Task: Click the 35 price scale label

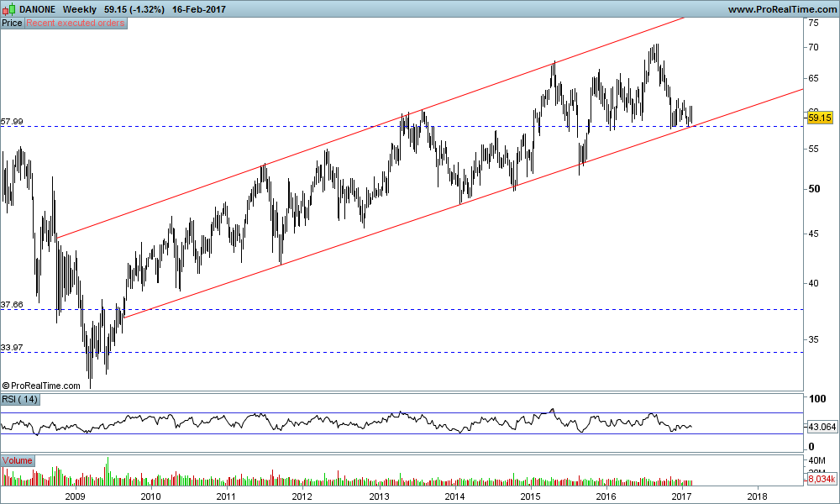Action: coord(813,339)
